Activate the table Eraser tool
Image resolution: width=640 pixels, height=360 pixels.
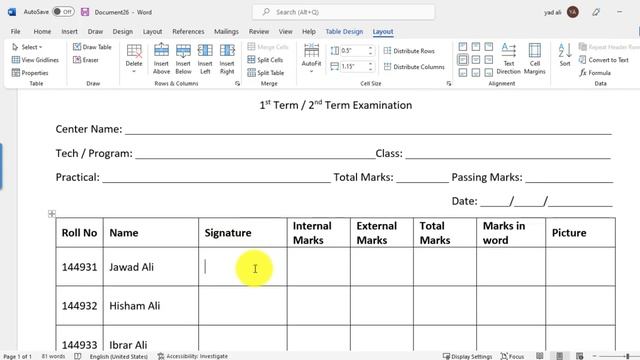pos(86,60)
